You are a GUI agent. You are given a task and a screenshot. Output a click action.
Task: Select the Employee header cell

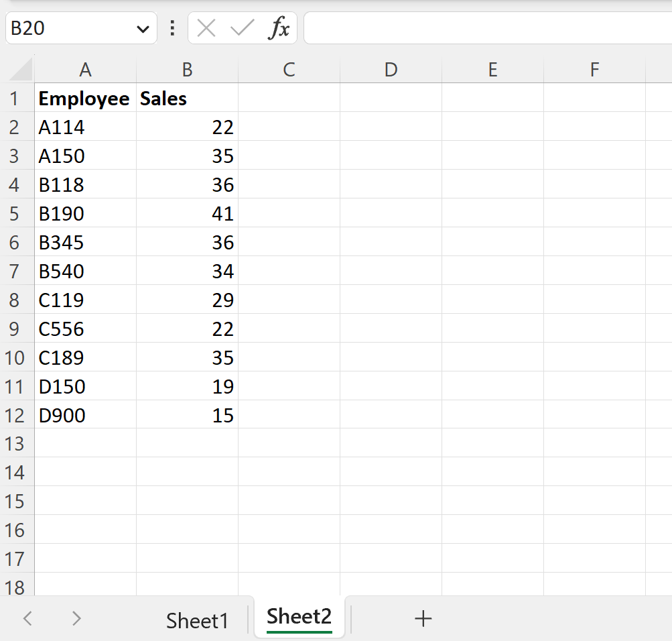85,98
